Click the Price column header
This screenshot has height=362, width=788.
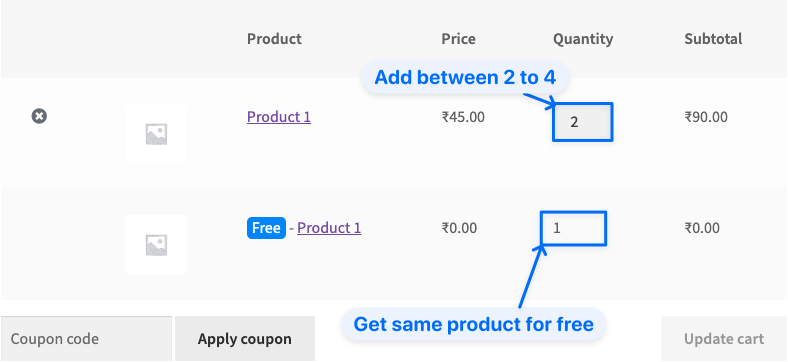tap(458, 39)
